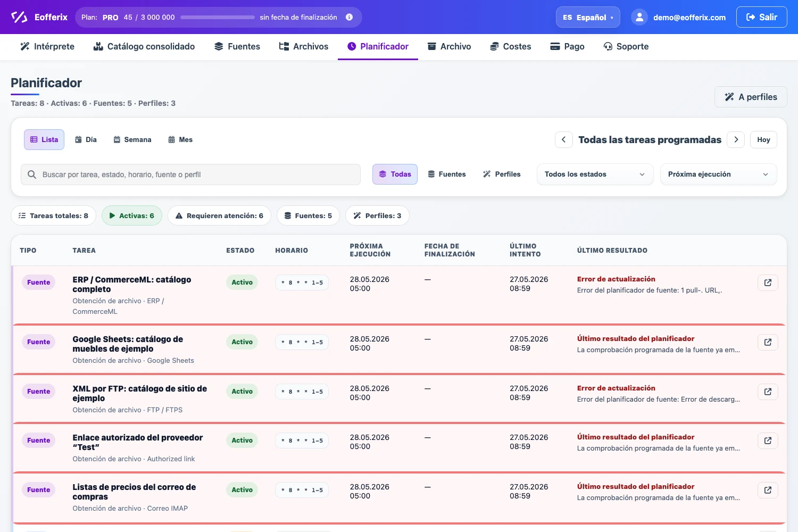Click the Tareas totales: 8 chip
The height and width of the screenshot is (532, 798).
tap(53, 215)
